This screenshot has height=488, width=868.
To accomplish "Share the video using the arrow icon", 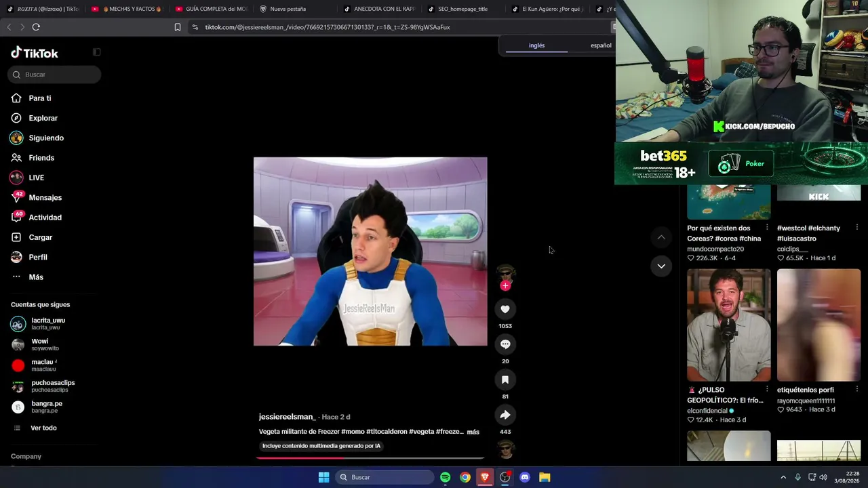I will 505,415.
